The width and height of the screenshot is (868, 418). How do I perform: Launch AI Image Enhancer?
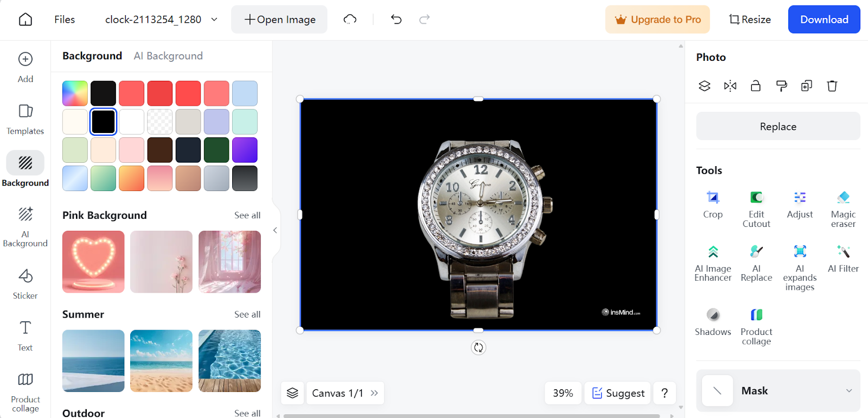click(x=713, y=263)
